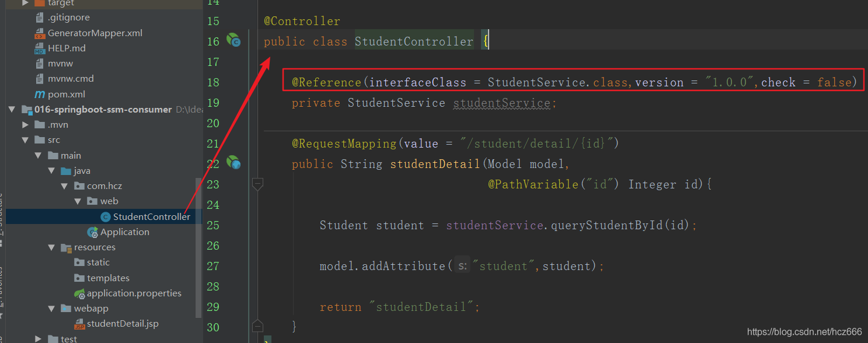The height and width of the screenshot is (343, 868).
Task: Click the HELP.md markdown file icon
Action: pyautogui.click(x=40, y=48)
